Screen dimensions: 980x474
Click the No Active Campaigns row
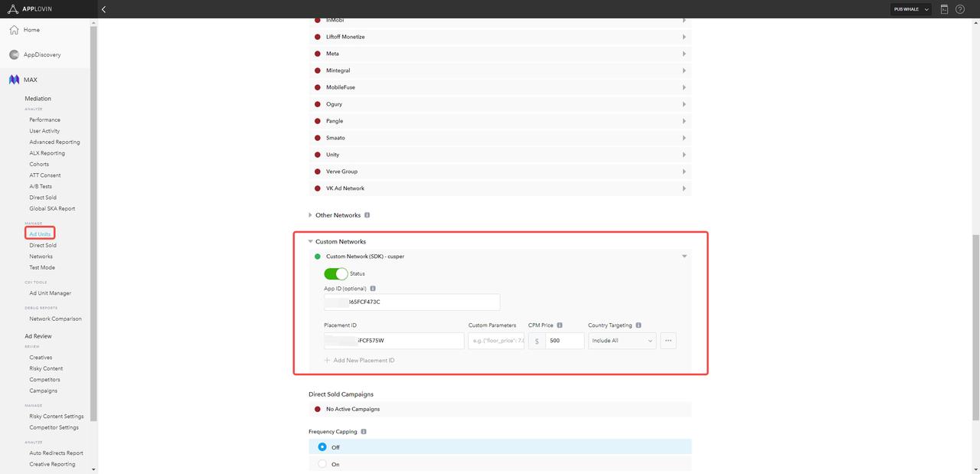500,409
